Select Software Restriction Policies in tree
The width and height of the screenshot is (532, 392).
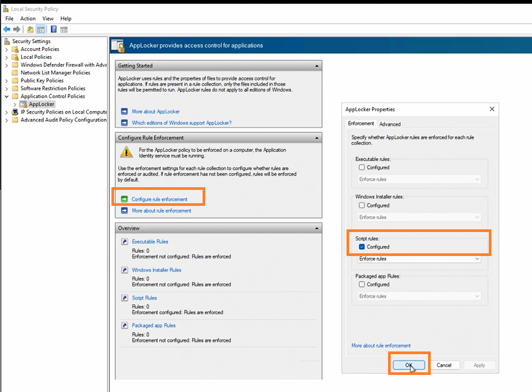coord(52,89)
